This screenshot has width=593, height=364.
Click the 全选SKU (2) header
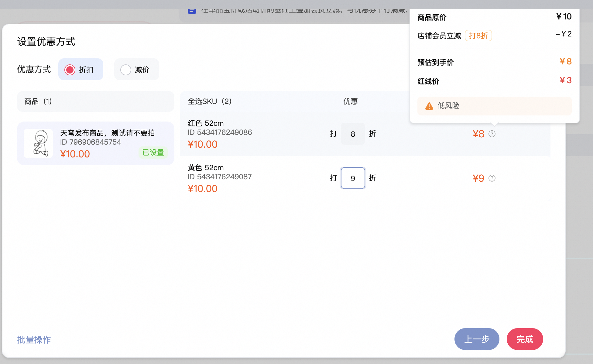pos(210,101)
